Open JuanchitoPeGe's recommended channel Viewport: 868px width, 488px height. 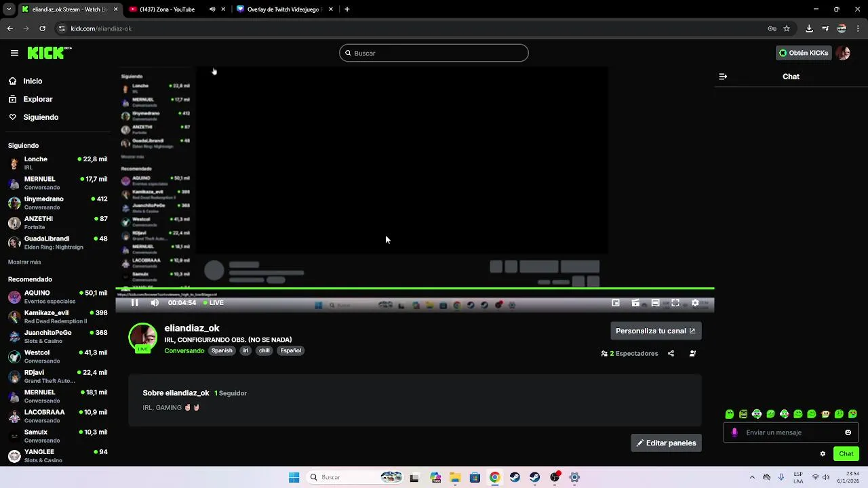coord(58,336)
